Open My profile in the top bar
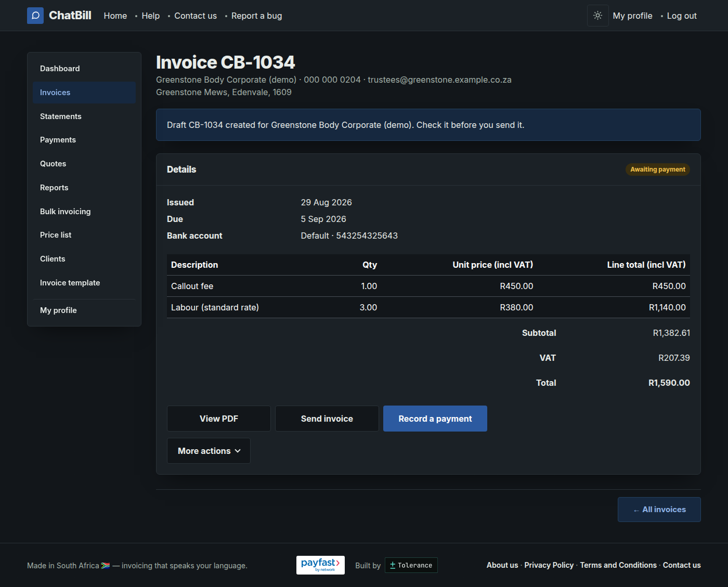The height and width of the screenshot is (587, 728). [x=633, y=16]
